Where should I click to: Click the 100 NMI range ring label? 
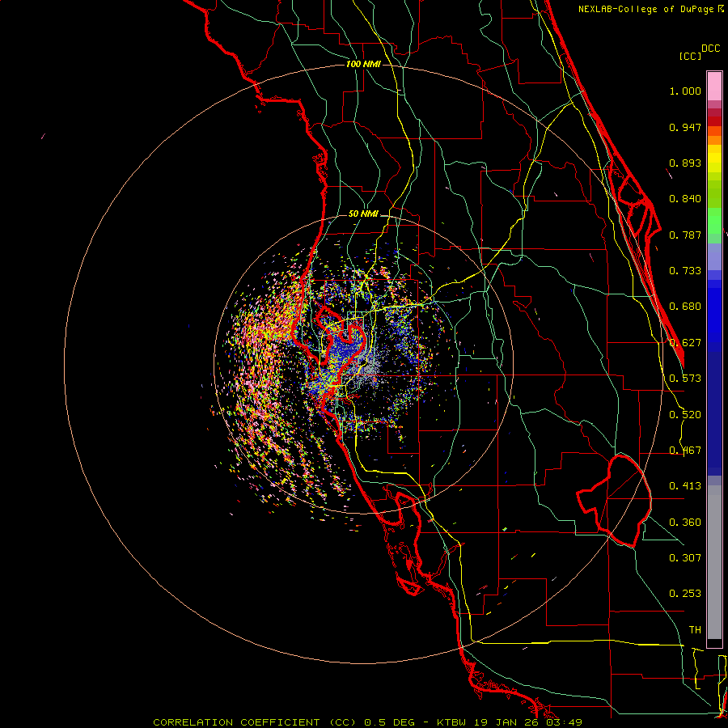(x=363, y=64)
